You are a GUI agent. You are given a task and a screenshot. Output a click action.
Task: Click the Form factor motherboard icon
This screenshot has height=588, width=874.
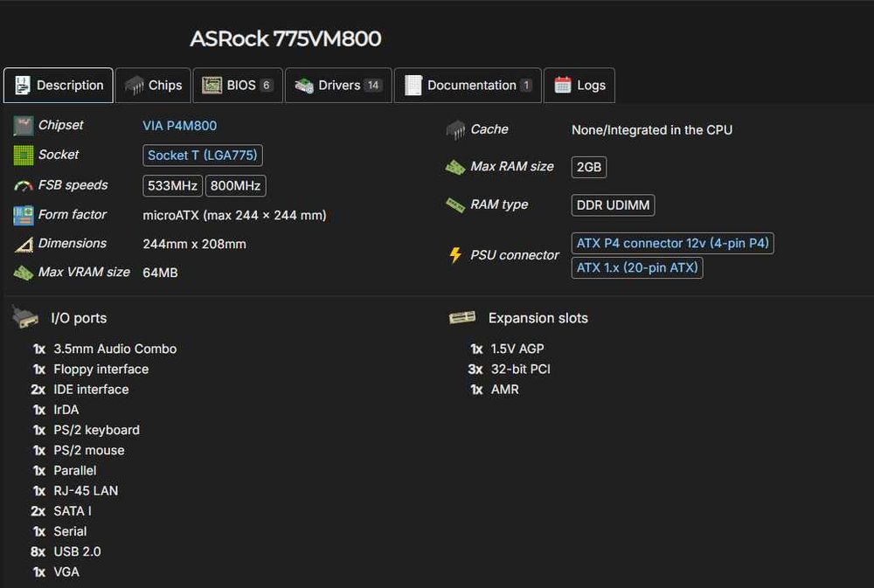24,215
